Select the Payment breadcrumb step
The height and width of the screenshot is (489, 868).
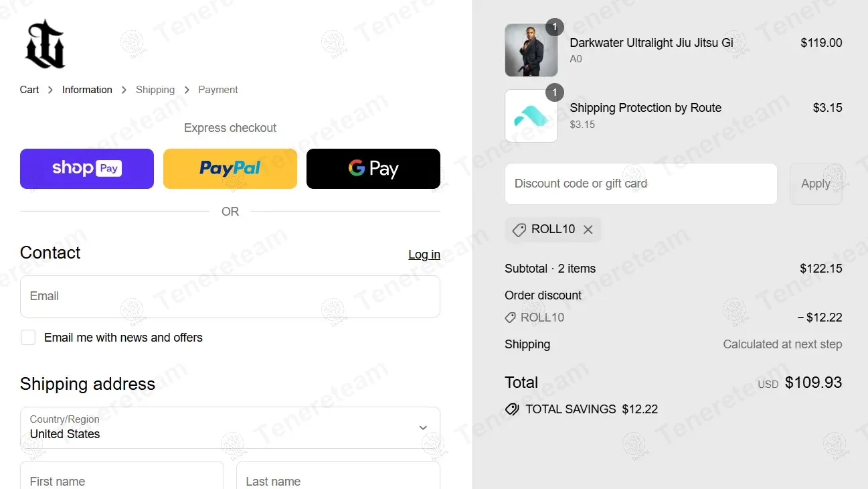(x=218, y=90)
